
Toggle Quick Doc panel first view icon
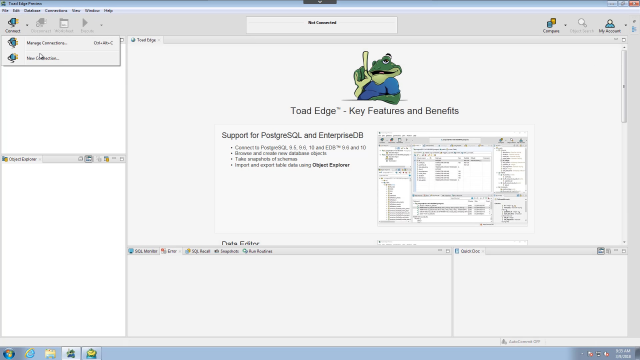[x=601, y=251]
